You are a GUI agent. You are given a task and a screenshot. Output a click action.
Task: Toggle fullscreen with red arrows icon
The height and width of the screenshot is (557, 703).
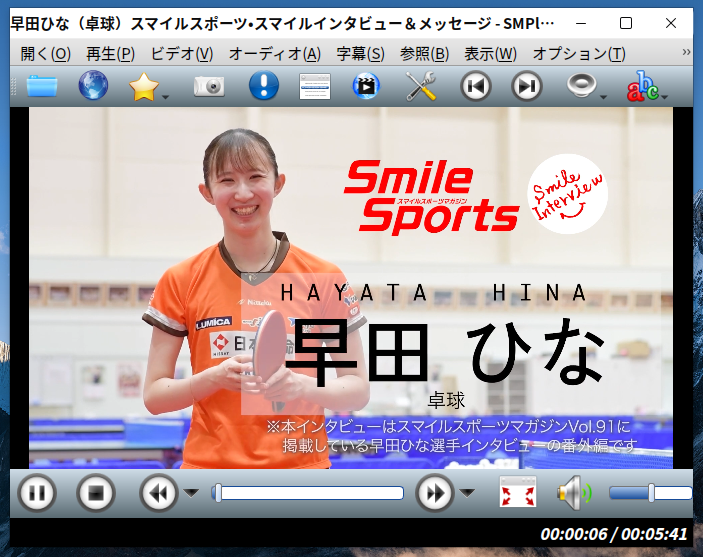(518, 492)
